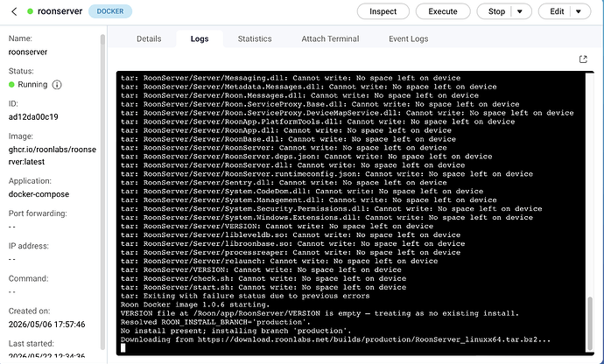
Task: Expand the Edit button dropdown arrow
Action: [579, 11]
